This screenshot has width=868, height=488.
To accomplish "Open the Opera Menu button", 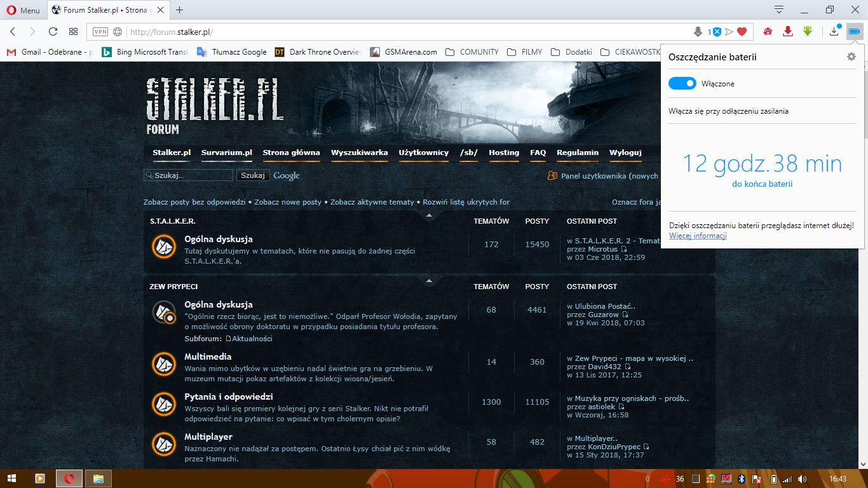I will (x=23, y=10).
